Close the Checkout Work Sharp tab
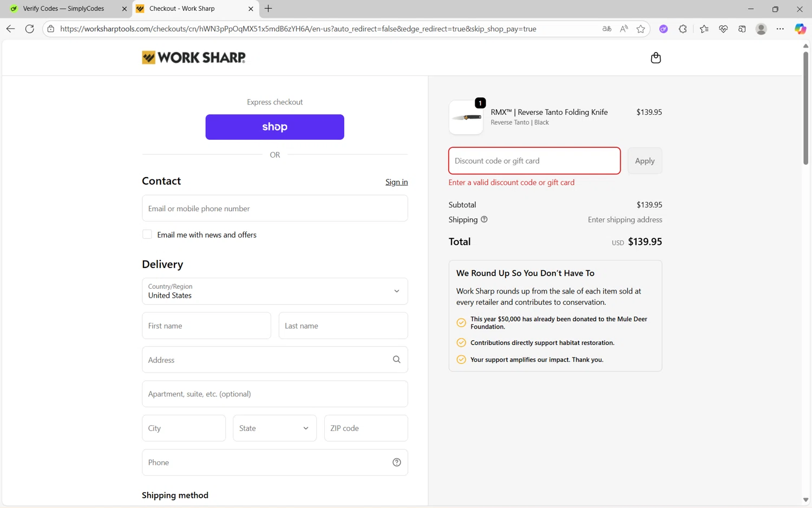The image size is (812, 508). pyautogui.click(x=251, y=9)
